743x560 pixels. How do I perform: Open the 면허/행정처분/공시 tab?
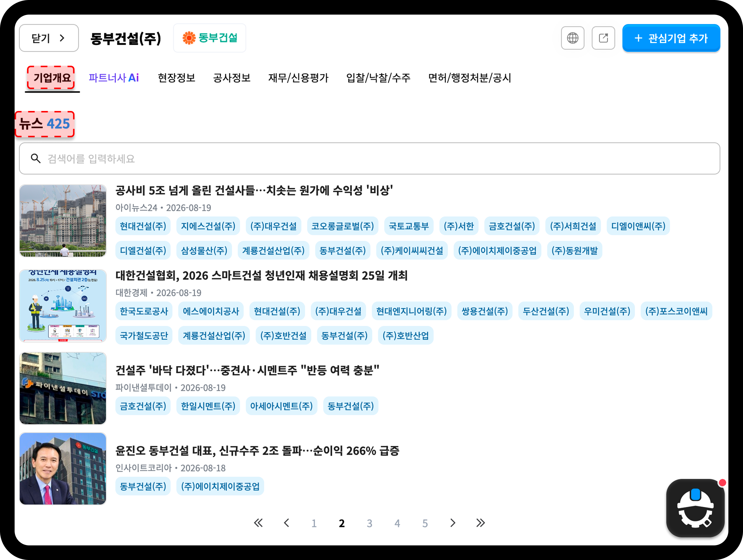(x=470, y=78)
